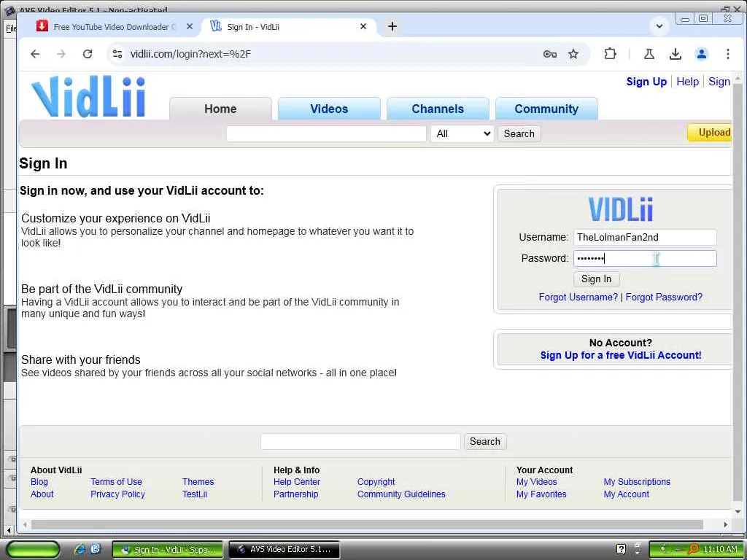Open the Privacy Policy footer link
This screenshot has width=747, height=560.
(x=117, y=494)
